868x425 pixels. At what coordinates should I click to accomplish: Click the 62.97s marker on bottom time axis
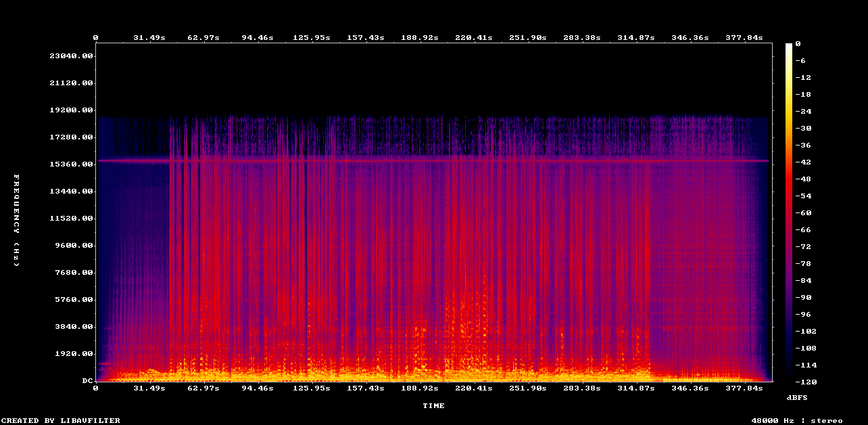(203, 388)
